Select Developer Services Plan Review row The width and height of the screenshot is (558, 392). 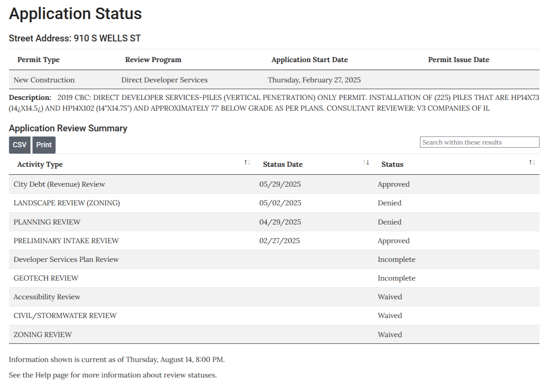click(x=274, y=259)
